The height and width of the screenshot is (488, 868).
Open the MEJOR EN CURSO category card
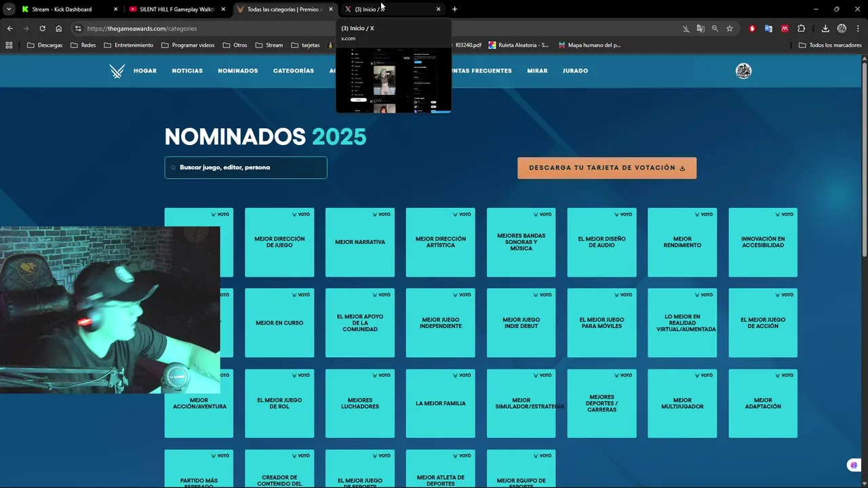coord(279,323)
